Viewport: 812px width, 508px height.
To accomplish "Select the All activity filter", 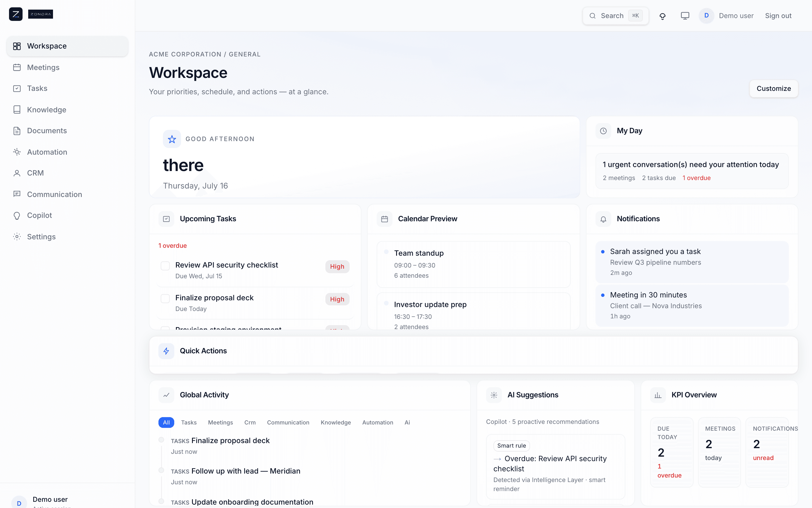I will pyautogui.click(x=166, y=422).
